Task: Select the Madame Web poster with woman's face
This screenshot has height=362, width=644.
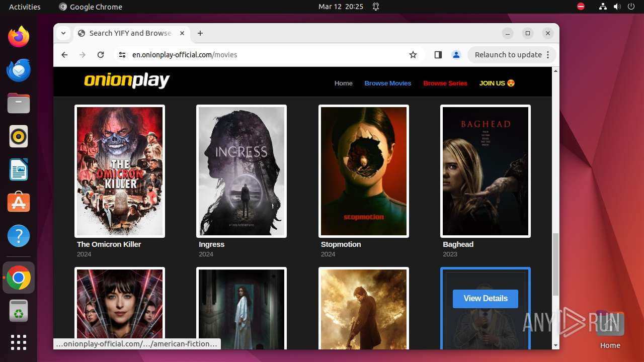Action: point(120,308)
